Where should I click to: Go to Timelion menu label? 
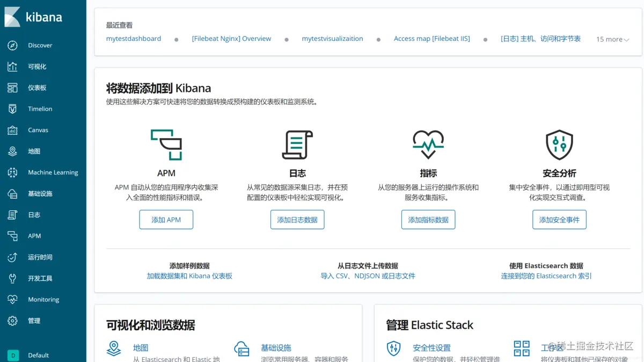(x=40, y=109)
